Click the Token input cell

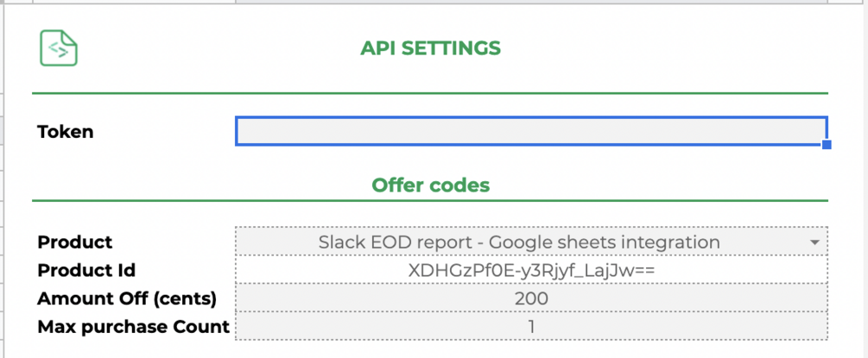(530, 131)
